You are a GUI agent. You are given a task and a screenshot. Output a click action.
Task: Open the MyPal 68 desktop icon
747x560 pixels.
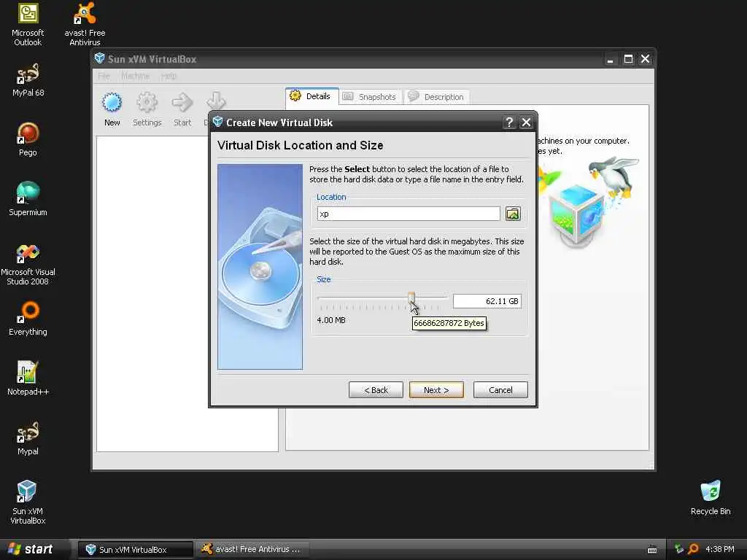28,80
